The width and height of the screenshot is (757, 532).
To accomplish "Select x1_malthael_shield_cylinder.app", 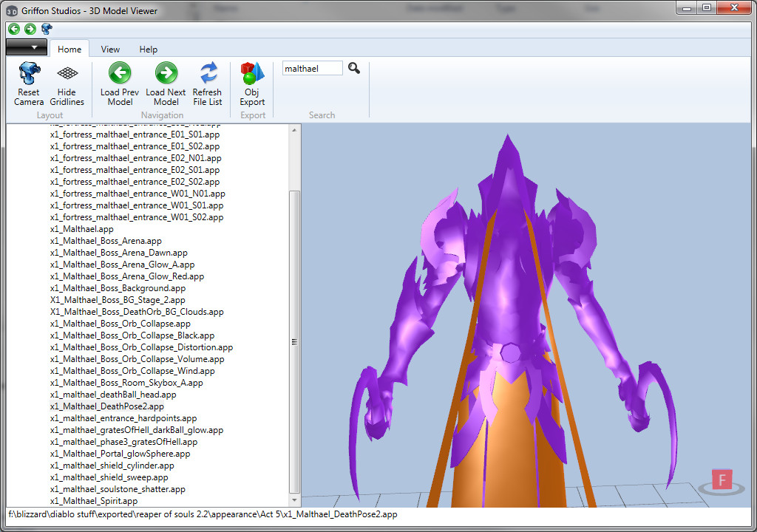I will [x=112, y=465].
